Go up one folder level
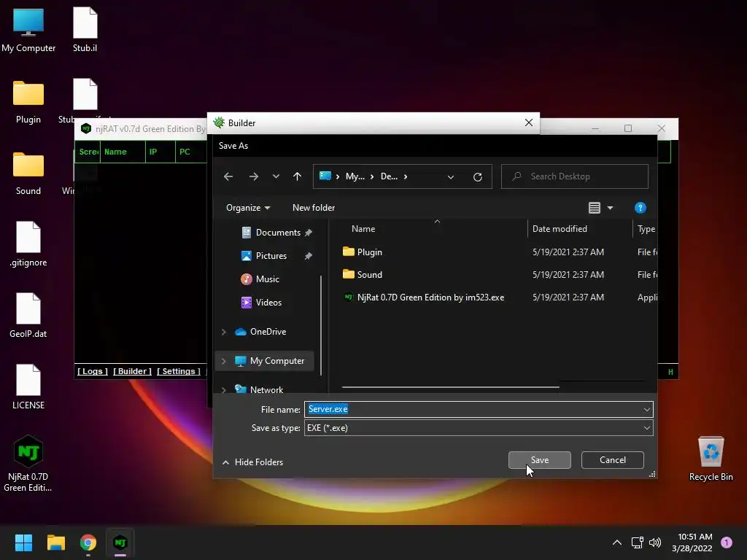The width and height of the screenshot is (747, 560). [298, 176]
